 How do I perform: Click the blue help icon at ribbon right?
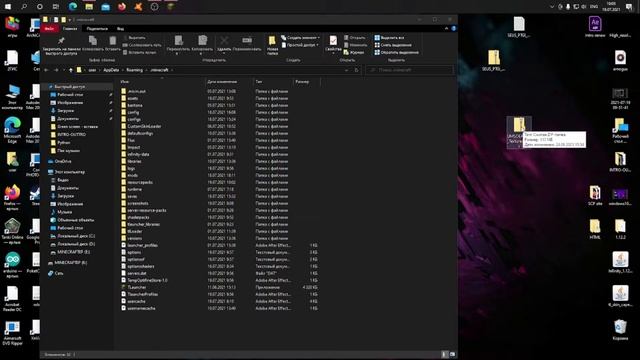pos(453,29)
